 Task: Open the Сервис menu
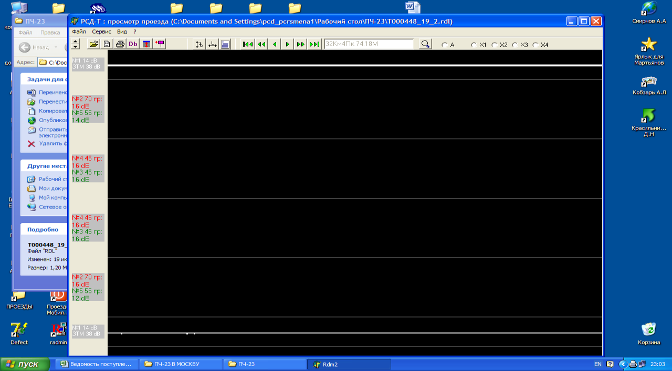(x=102, y=32)
